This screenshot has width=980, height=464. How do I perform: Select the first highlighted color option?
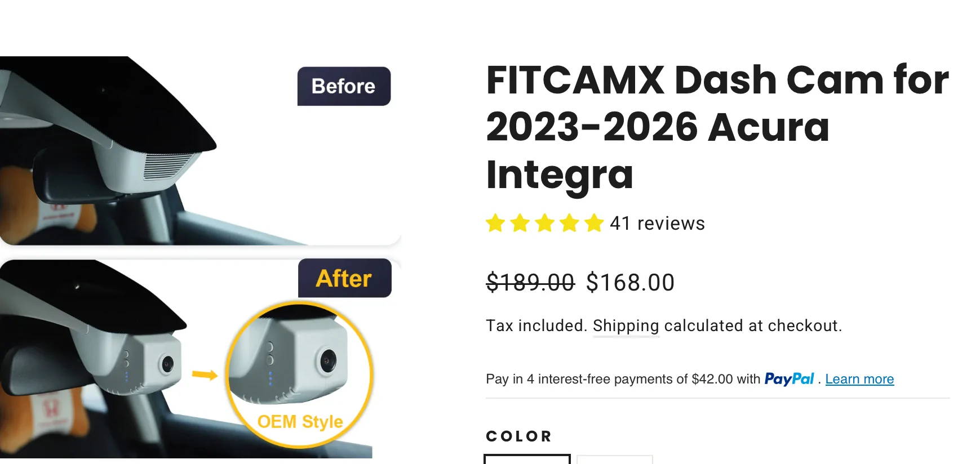pos(527,459)
